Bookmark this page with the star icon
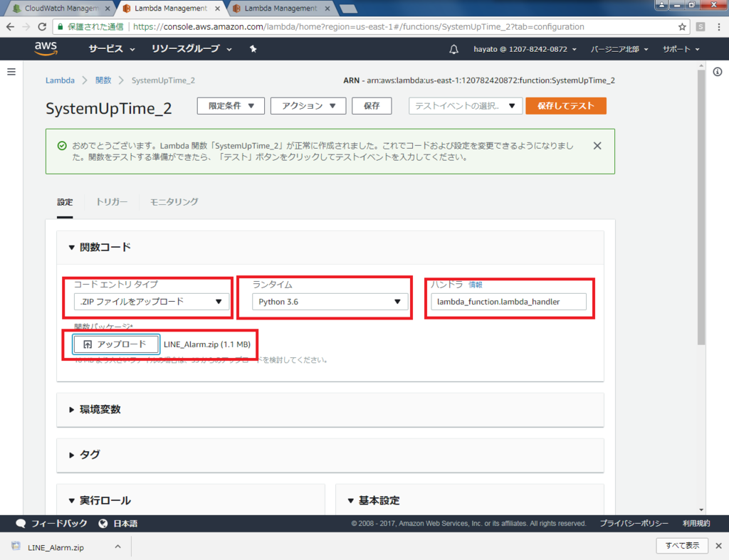The width and height of the screenshot is (729, 560). (682, 27)
